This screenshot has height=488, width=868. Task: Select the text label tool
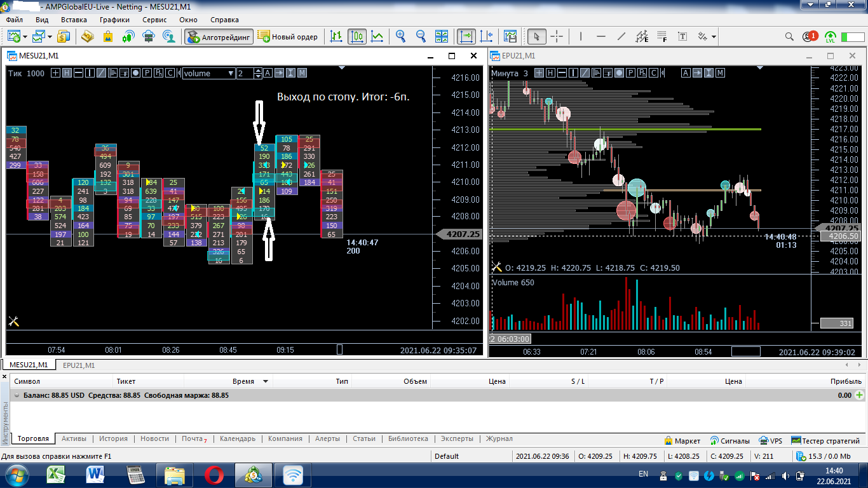pyautogui.click(x=682, y=36)
